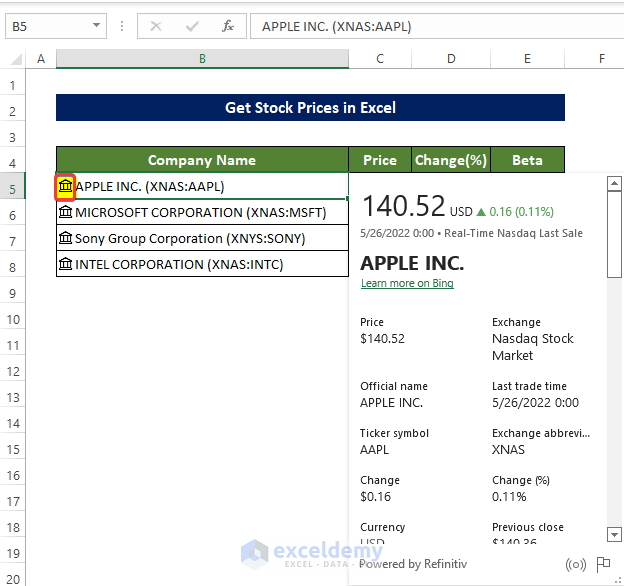Click the data card flag report icon
The height and width of the screenshot is (586, 624).
[x=603, y=564]
